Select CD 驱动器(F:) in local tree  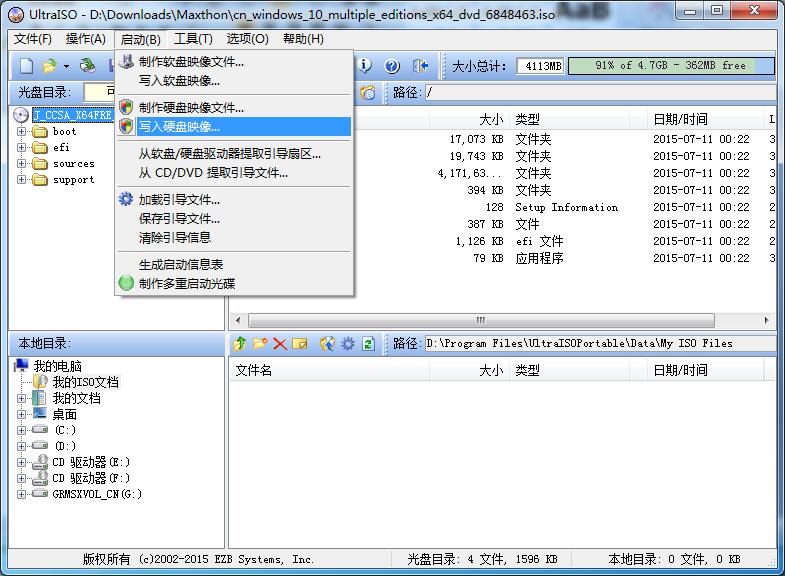pyautogui.click(x=91, y=478)
